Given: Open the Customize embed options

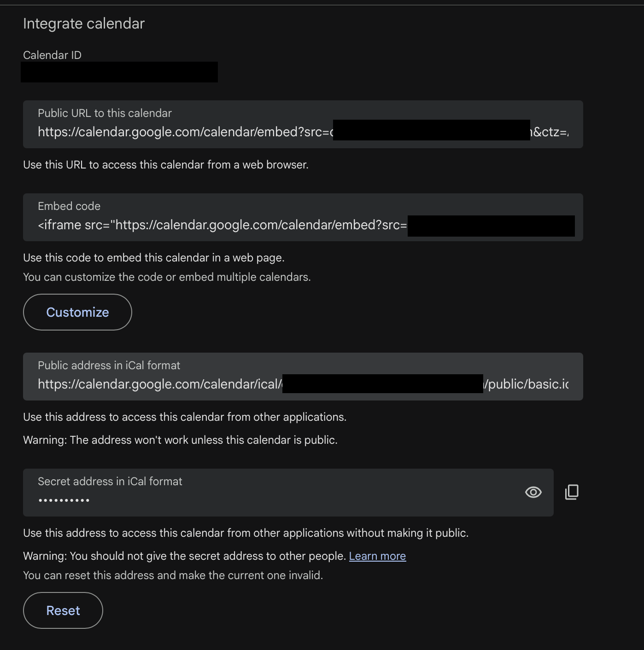Looking at the screenshot, I should pos(77,312).
